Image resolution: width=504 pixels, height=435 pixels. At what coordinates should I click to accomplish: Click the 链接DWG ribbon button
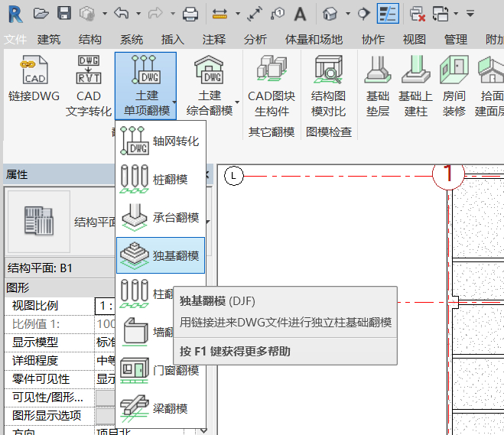[34, 79]
